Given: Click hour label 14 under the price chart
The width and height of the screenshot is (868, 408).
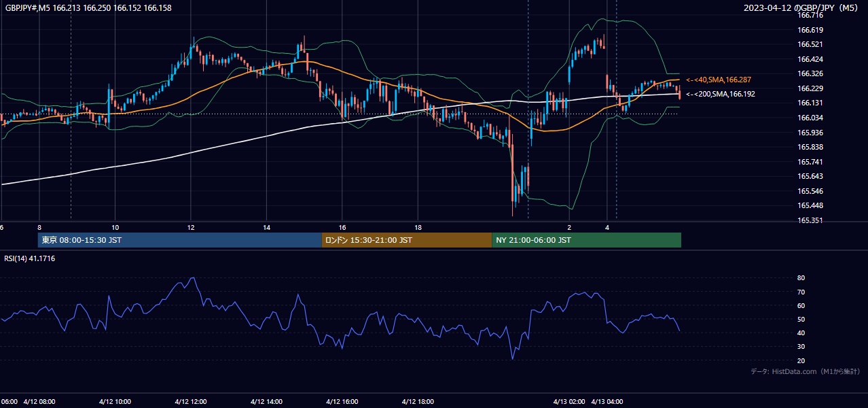Looking at the screenshot, I should pos(267,227).
